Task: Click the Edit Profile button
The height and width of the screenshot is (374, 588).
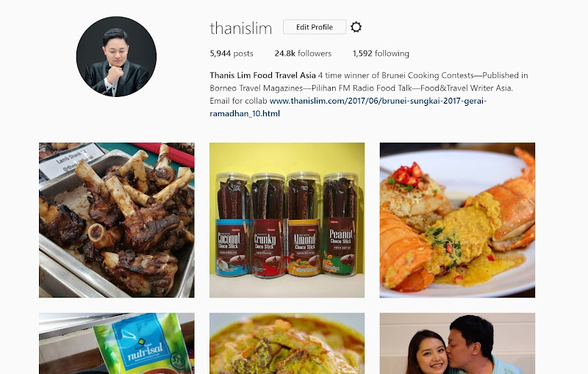Action: pyautogui.click(x=315, y=27)
